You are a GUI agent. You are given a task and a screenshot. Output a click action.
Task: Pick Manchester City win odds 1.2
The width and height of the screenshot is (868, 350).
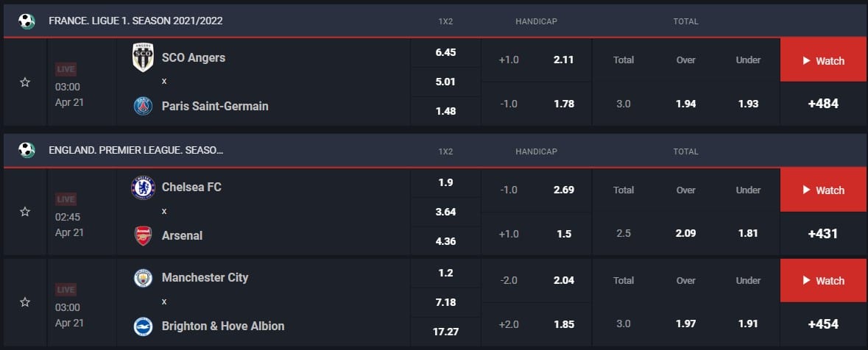[x=445, y=273]
